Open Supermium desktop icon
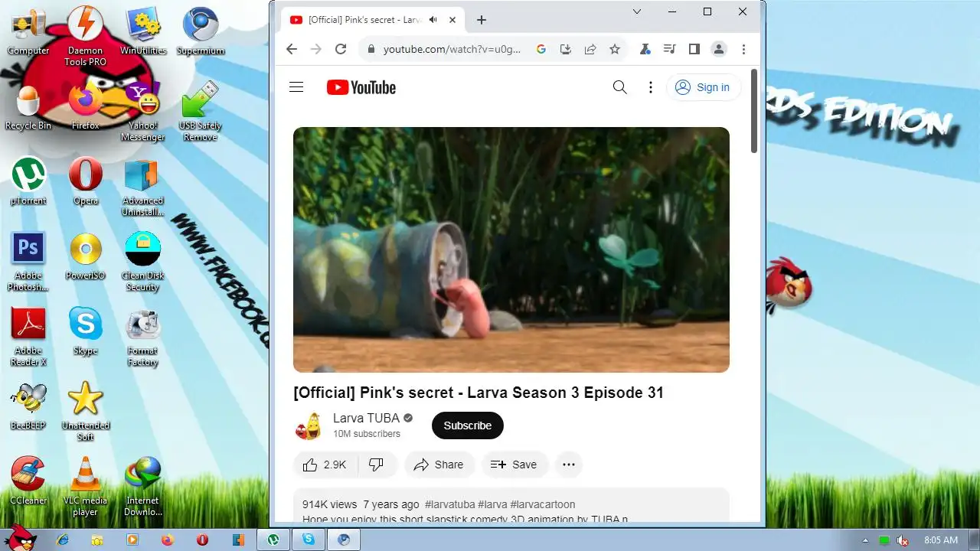Viewport: 980px width, 551px height. point(201,32)
